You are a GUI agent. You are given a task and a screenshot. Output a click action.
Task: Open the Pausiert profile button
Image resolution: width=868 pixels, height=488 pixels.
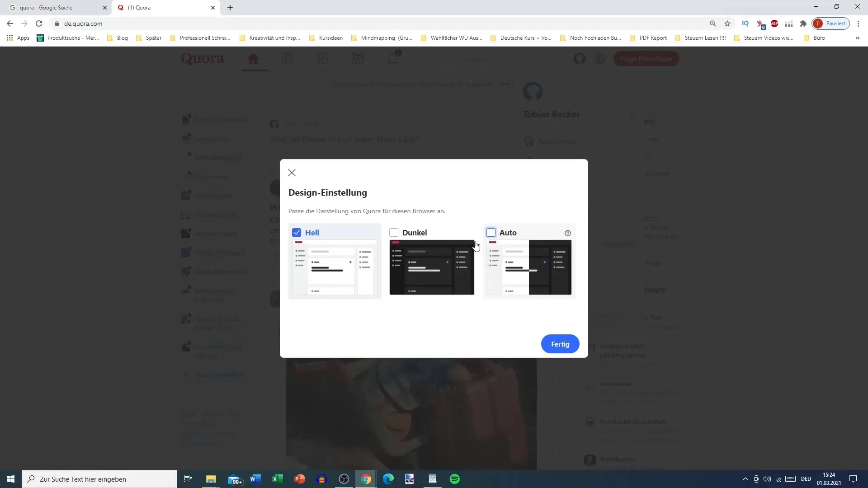point(831,23)
